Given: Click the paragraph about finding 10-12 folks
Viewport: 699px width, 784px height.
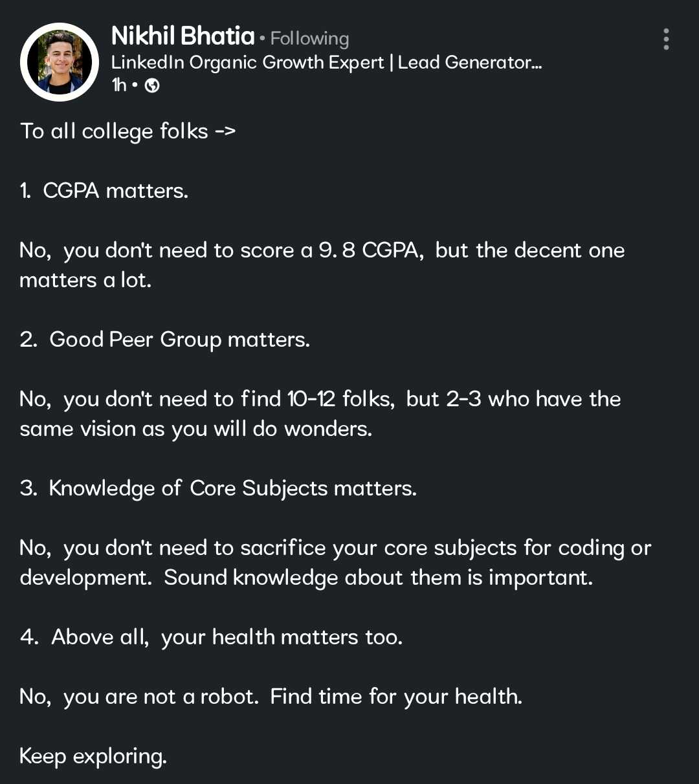Looking at the screenshot, I should [320, 399].
